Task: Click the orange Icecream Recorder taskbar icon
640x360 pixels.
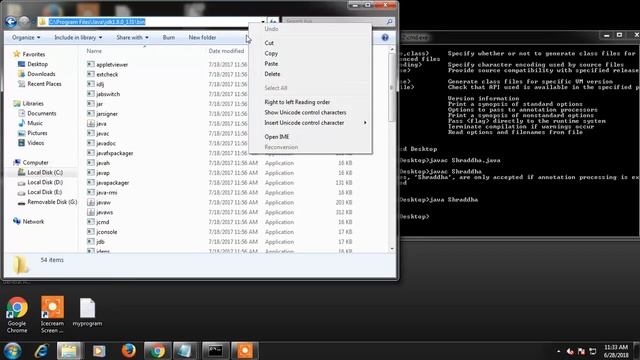Action: tap(244, 351)
